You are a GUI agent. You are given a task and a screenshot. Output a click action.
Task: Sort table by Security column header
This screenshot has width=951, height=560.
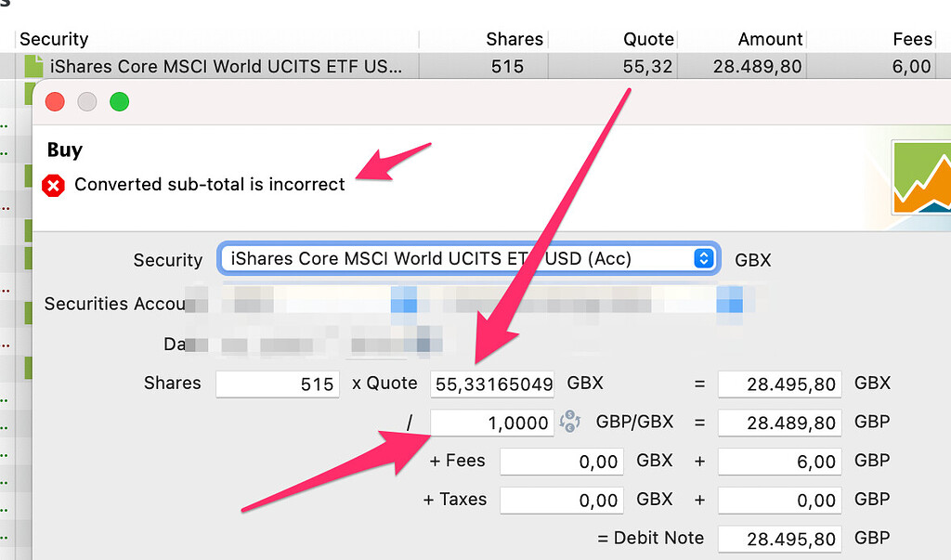click(x=54, y=39)
